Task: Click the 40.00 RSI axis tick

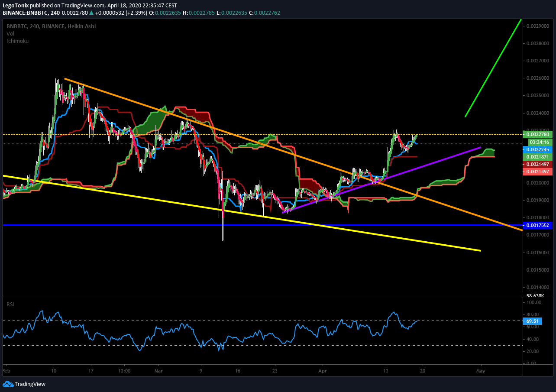Action: coord(532,339)
